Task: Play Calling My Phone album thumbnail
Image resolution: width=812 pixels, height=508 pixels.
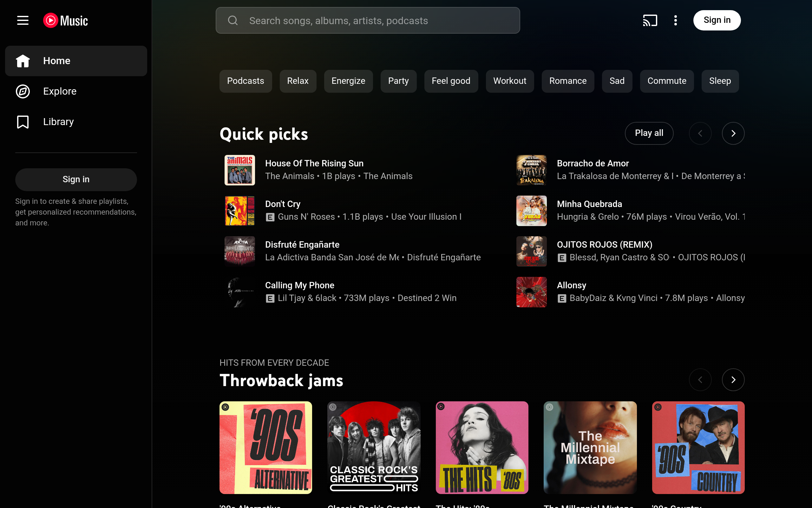Action: click(x=239, y=292)
